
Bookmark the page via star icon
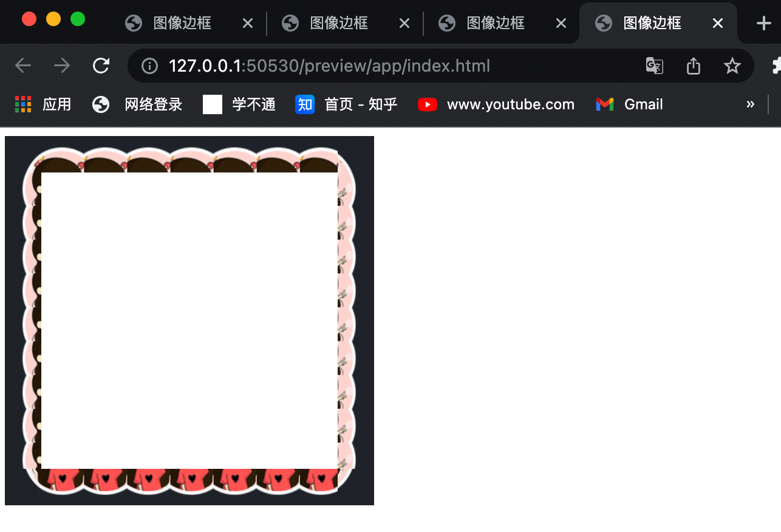pos(732,66)
